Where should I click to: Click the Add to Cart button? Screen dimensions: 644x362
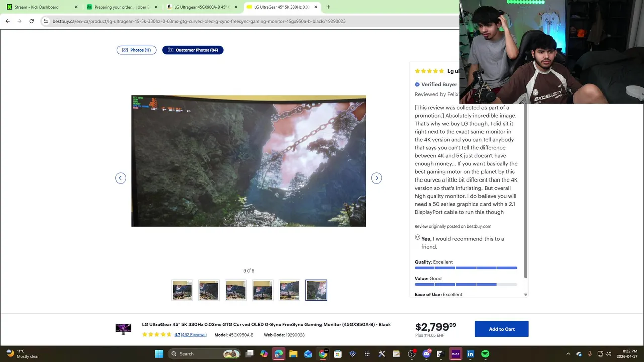click(502, 329)
